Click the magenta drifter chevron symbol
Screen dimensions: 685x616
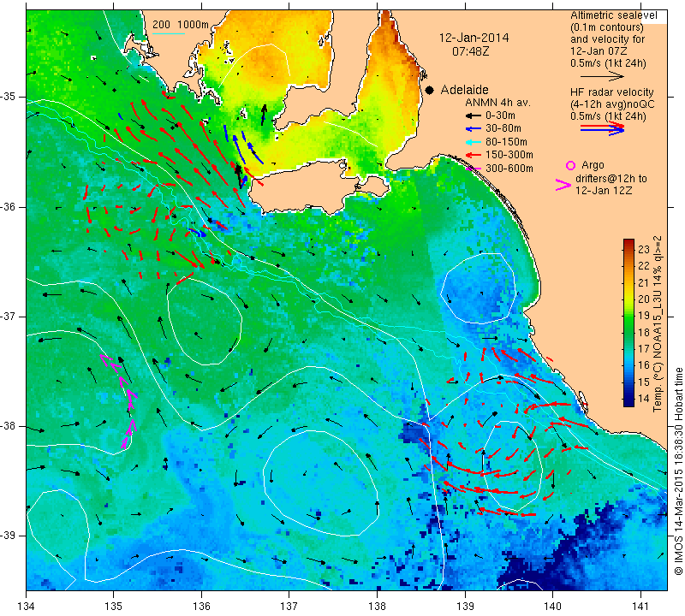(x=563, y=185)
